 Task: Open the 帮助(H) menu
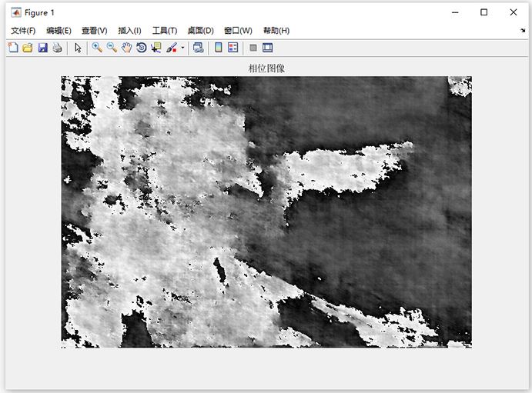coord(276,31)
